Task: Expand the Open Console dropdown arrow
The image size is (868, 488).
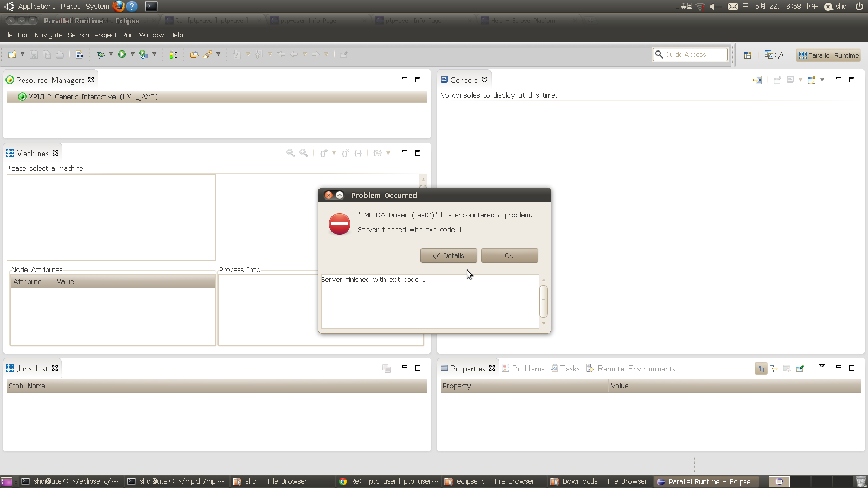Action: [822, 79]
